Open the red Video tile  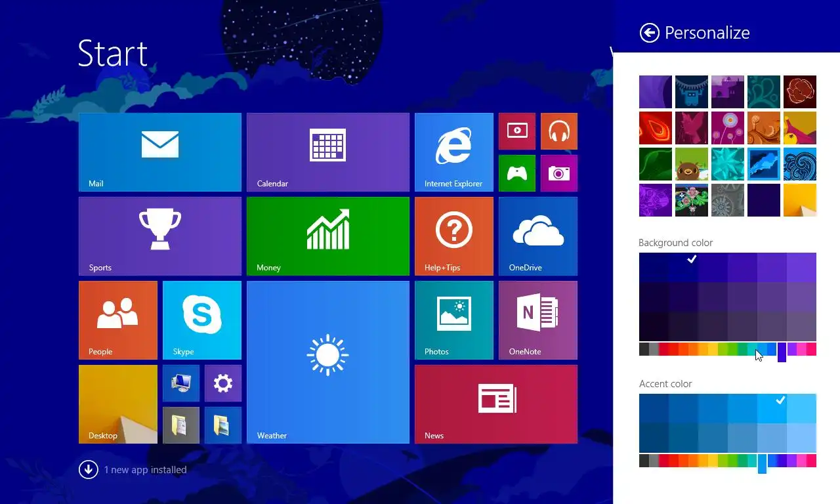click(517, 131)
